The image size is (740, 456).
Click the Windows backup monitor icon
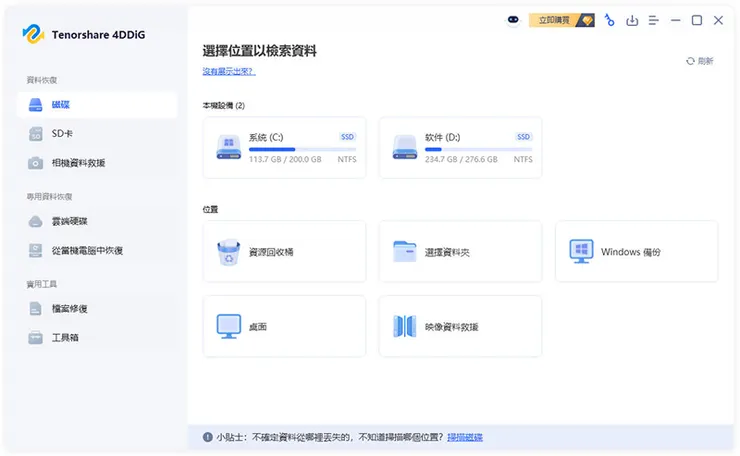pyautogui.click(x=581, y=251)
